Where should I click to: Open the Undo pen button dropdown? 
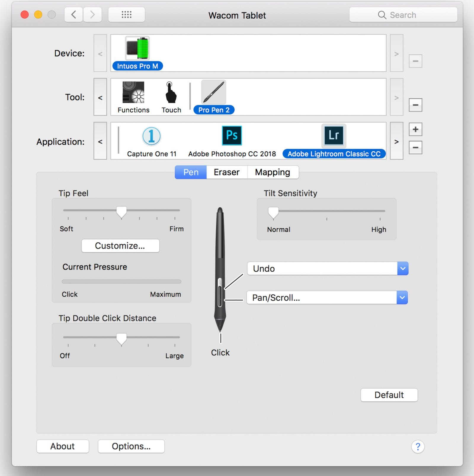click(x=328, y=269)
